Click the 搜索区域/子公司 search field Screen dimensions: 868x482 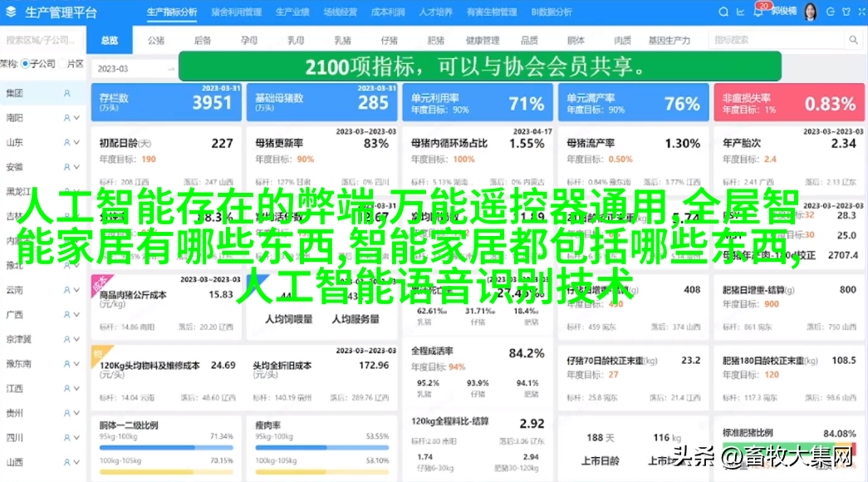coord(41,40)
